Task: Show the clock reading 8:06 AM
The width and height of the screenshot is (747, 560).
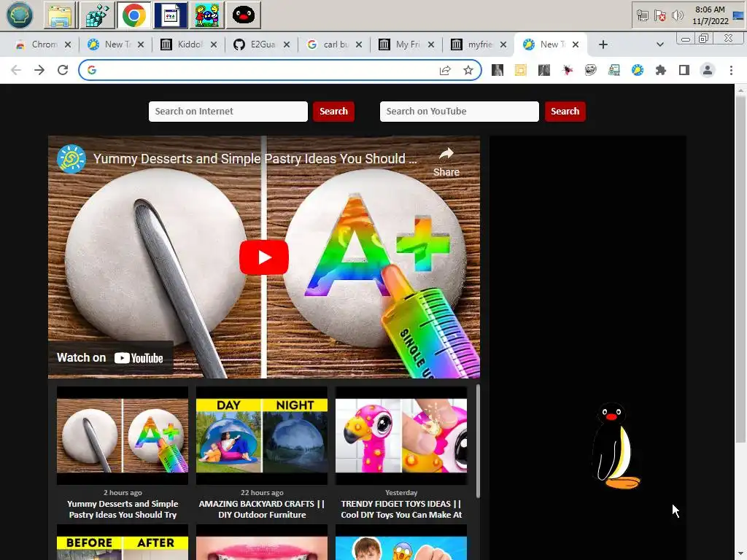Action: click(x=710, y=9)
